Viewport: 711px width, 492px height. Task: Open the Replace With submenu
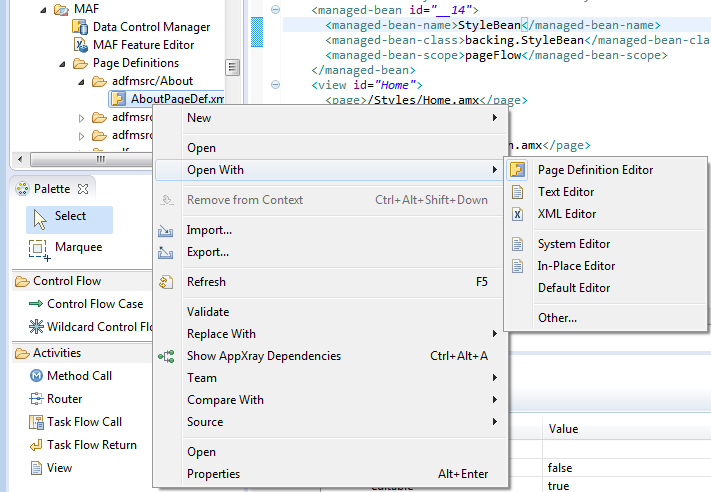click(331, 334)
